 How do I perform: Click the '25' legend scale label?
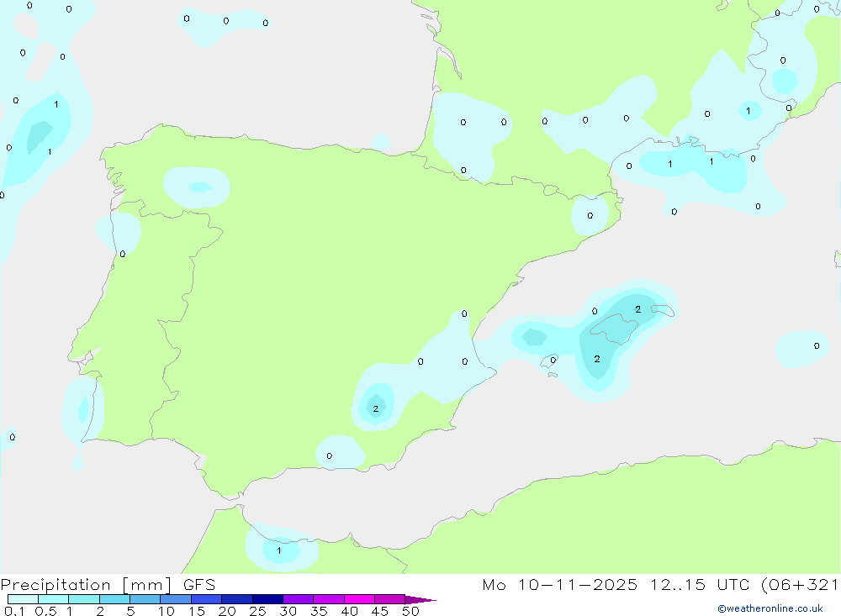point(257,611)
